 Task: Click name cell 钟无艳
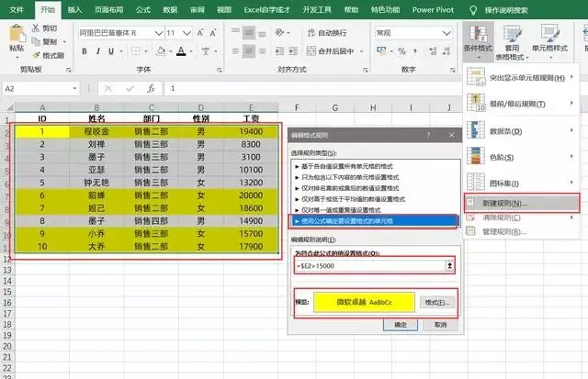click(x=96, y=183)
